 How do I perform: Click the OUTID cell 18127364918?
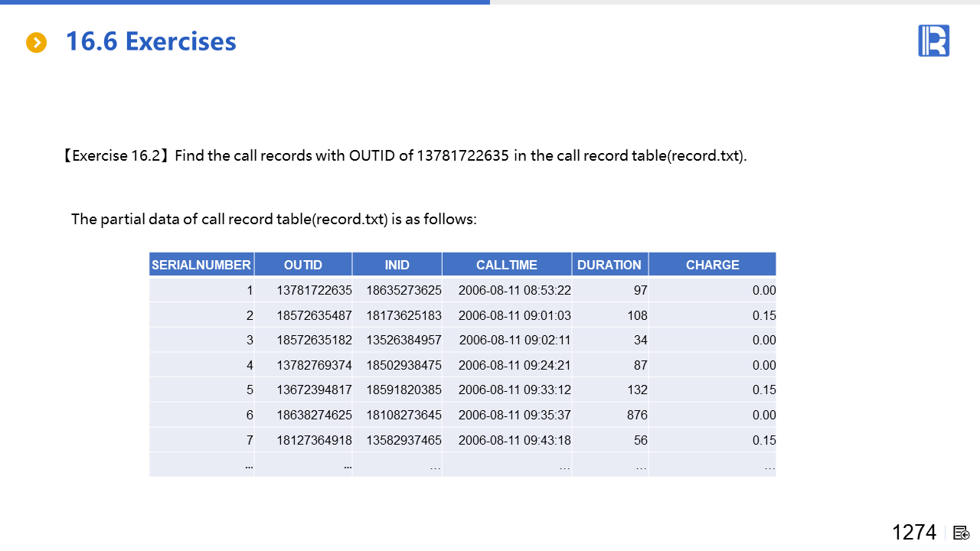click(x=314, y=440)
